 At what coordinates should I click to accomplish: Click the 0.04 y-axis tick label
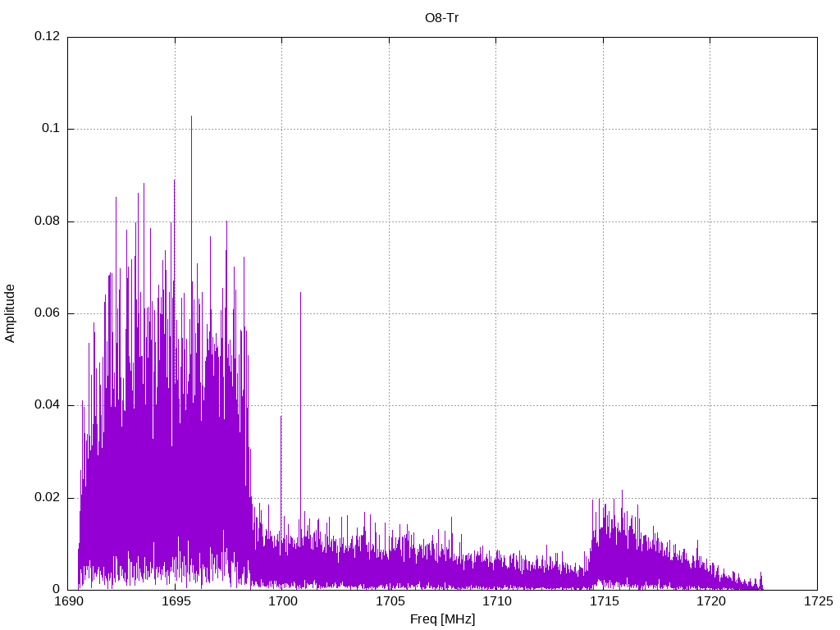(x=48, y=405)
